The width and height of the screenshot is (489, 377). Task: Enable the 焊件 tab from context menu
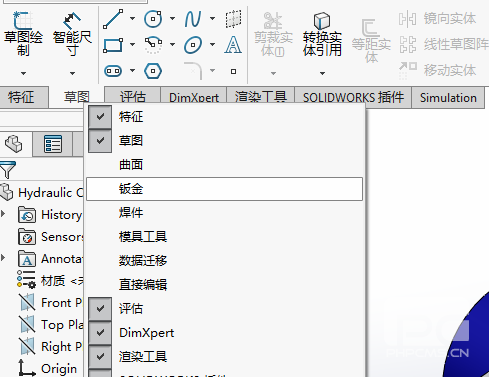[x=224, y=213]
